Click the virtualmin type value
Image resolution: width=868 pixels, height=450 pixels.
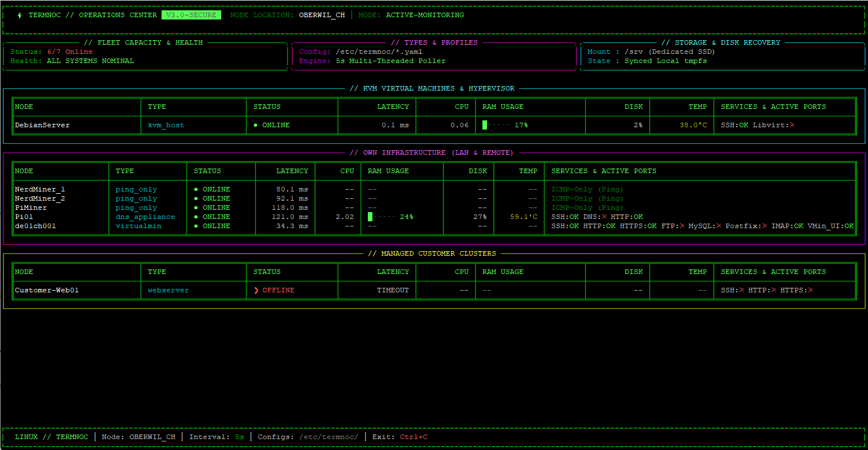pyautogui.click(x=139, y=226)
